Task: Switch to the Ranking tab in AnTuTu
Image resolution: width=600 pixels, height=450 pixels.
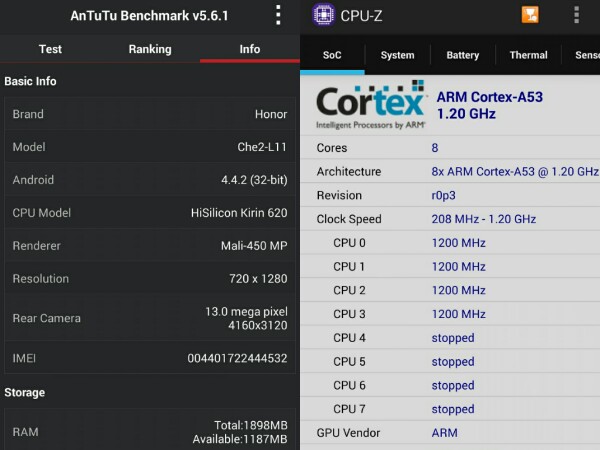Action: point(150,49)
